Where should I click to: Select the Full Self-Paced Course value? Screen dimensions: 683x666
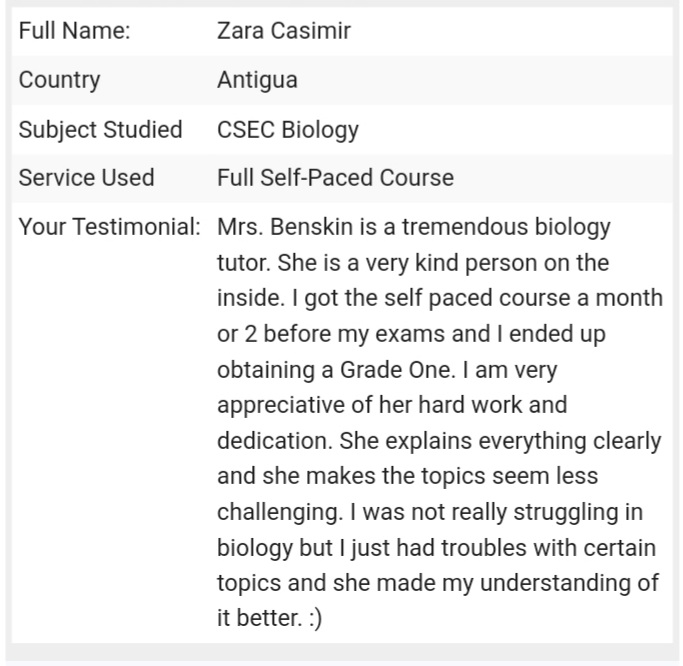pyautogui.click(x=335, y=178)
